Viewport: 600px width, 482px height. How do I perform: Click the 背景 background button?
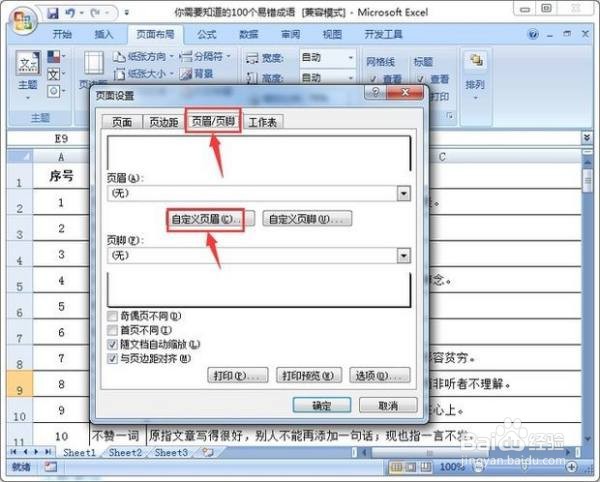coord(197,73)
